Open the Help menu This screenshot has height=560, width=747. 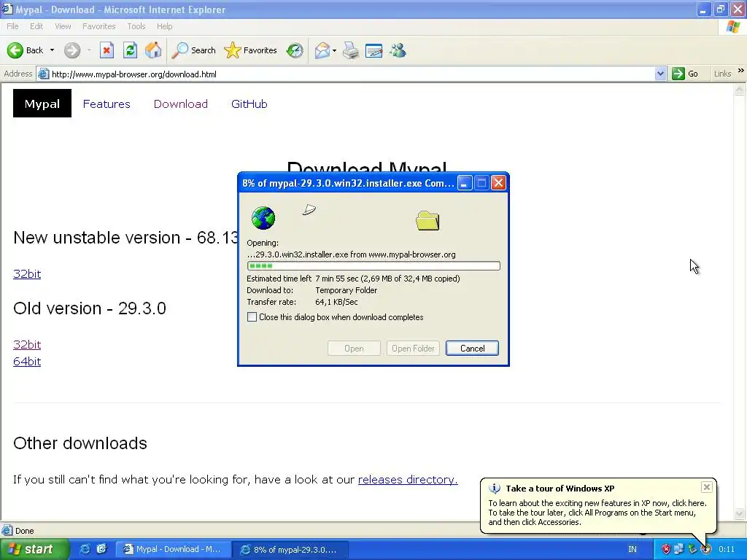click(x=164, y=26)
